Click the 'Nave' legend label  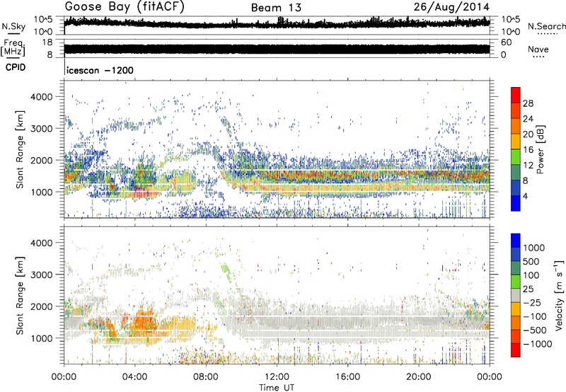click(x=538, y=50)
